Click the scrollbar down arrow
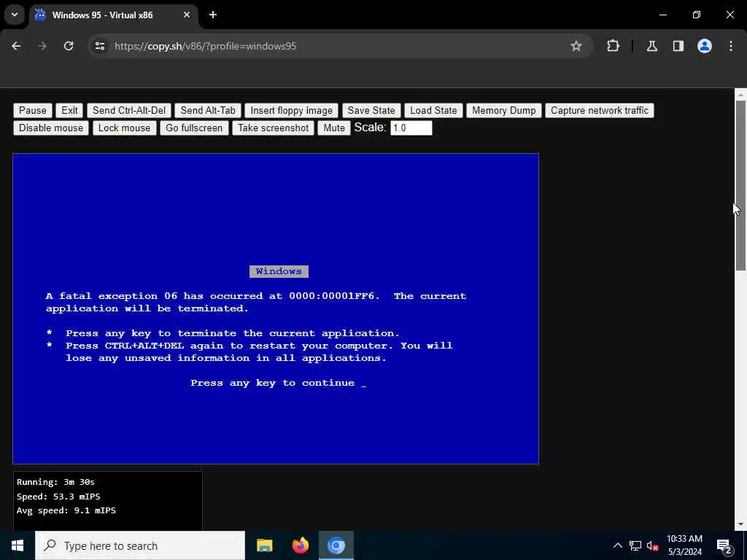Screen dimensions: 747x560 (740, 524)
